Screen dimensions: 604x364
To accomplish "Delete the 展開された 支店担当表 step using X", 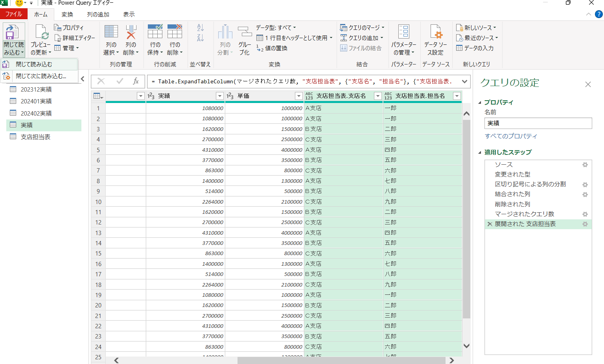I will click(x=490, y=224).
